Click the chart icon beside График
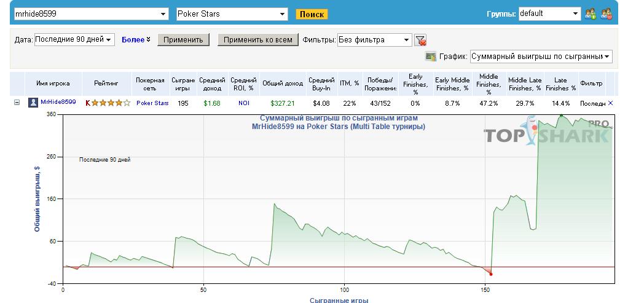 pos(430,57)
